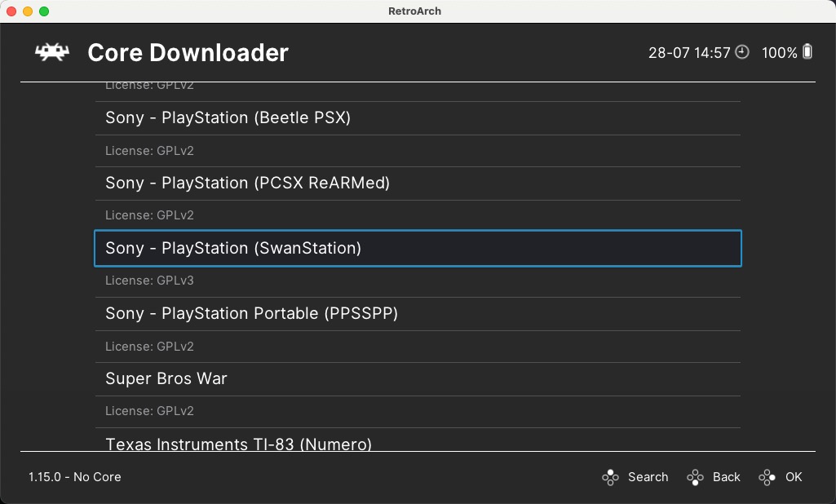This screenshot has width=836, height=504.
Task: Click the Search label in the bottom bar
Action: coord(648,477)
